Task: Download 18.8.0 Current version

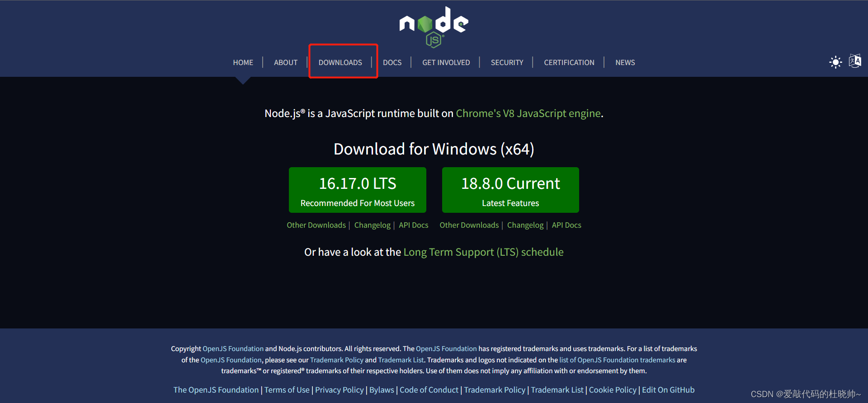Action: point(510,190)
